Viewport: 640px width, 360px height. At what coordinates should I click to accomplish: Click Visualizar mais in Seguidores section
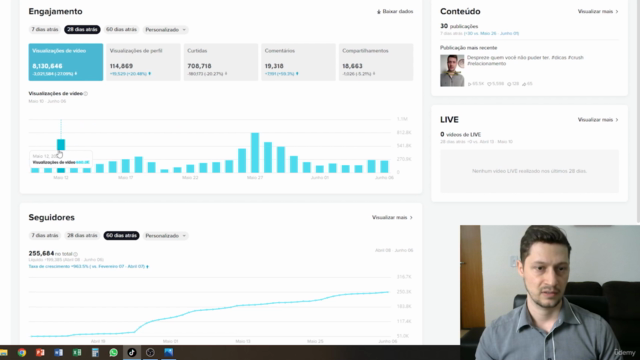392,218
